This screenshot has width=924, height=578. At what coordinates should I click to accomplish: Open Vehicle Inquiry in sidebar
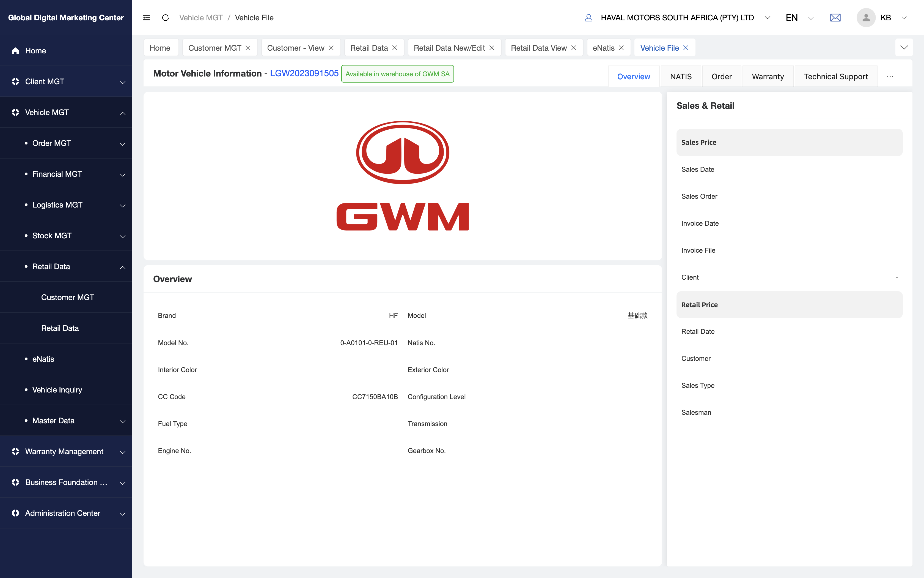click(x=66, y=389)
